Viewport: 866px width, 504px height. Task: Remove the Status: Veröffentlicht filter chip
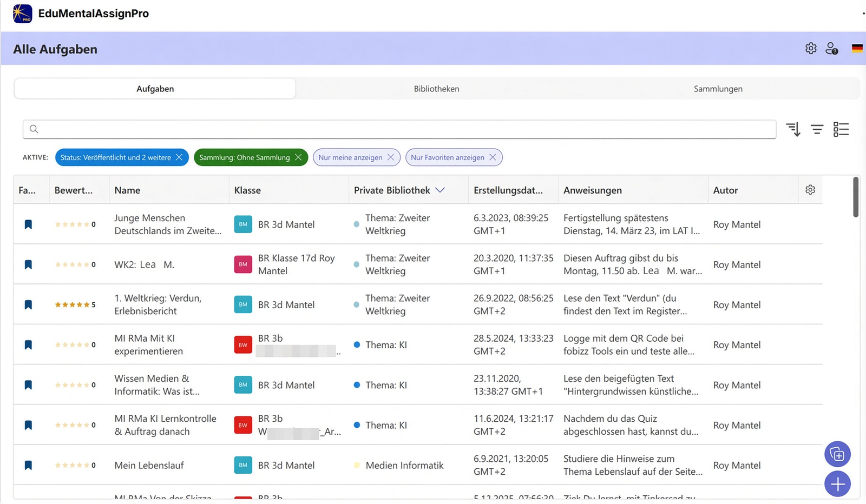(x=179, y=157)
